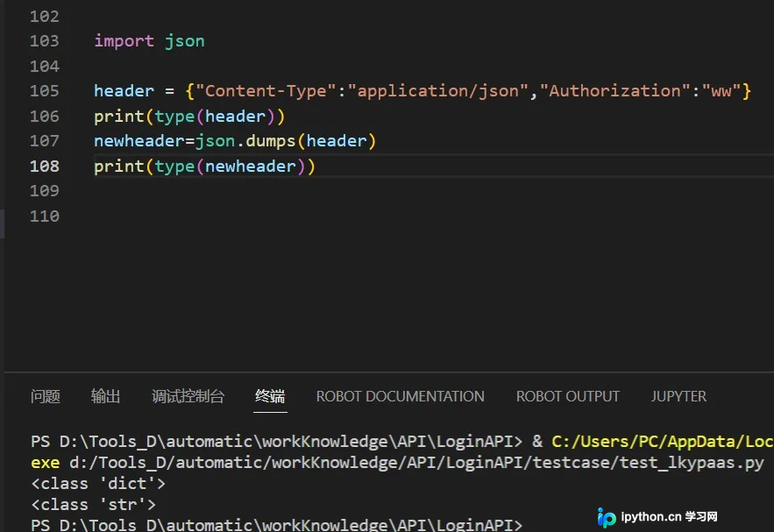
Task: Click line number 105 in gutter
Action: [45, 91]
